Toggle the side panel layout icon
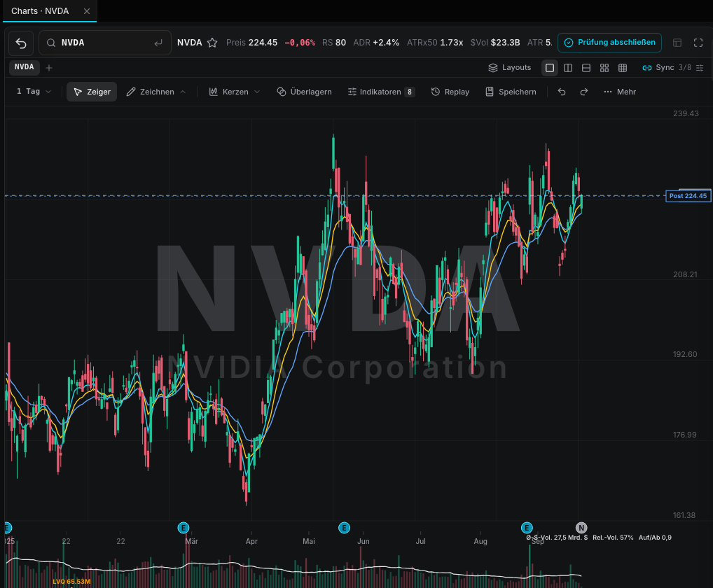The image size is (713, 588). point(677,43)
